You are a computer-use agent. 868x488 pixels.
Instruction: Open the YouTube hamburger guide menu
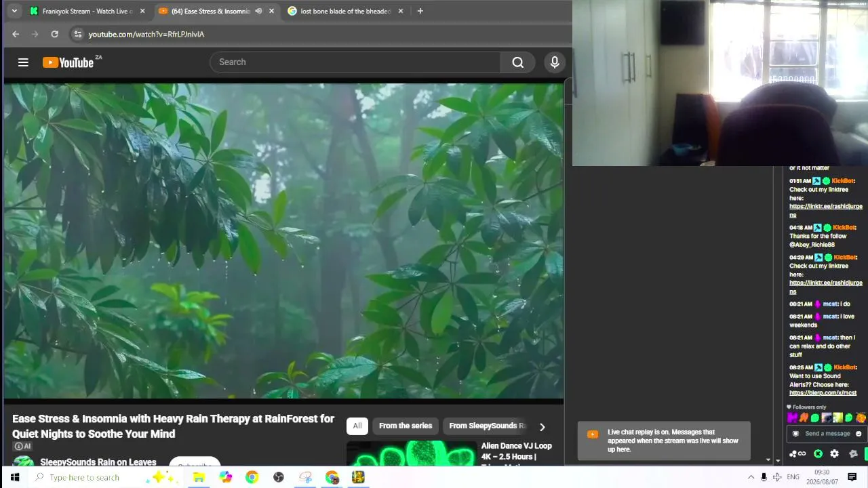23,62
